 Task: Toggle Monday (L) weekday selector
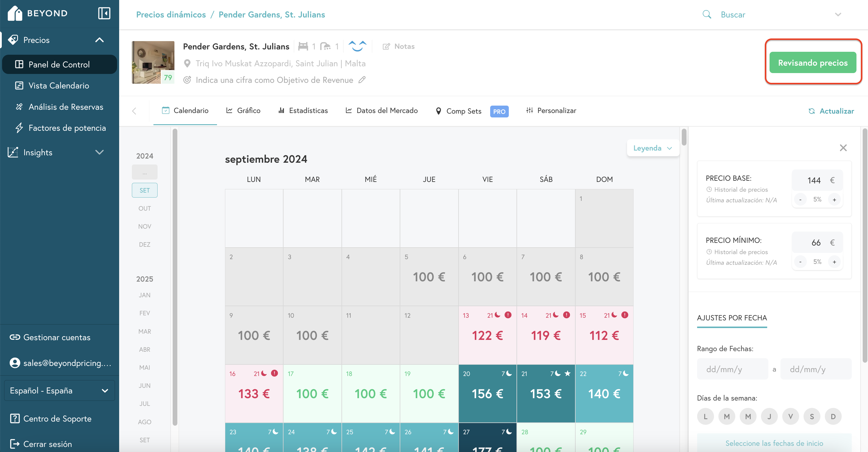705,416
